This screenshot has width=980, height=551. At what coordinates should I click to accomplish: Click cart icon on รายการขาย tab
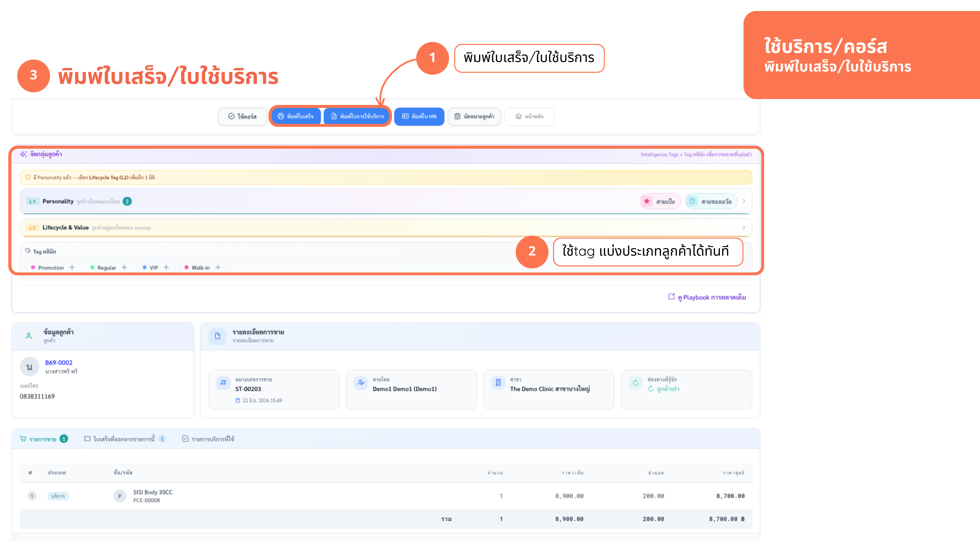(x=23, y=439)
